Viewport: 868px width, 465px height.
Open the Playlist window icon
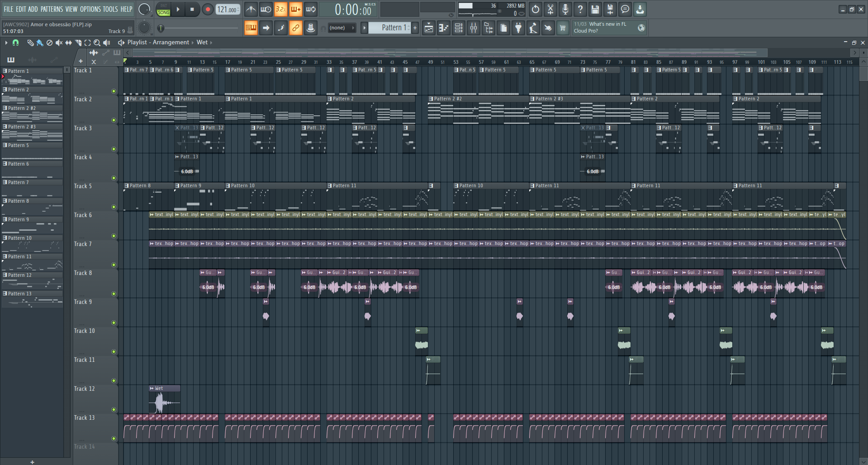pos(429,28)
